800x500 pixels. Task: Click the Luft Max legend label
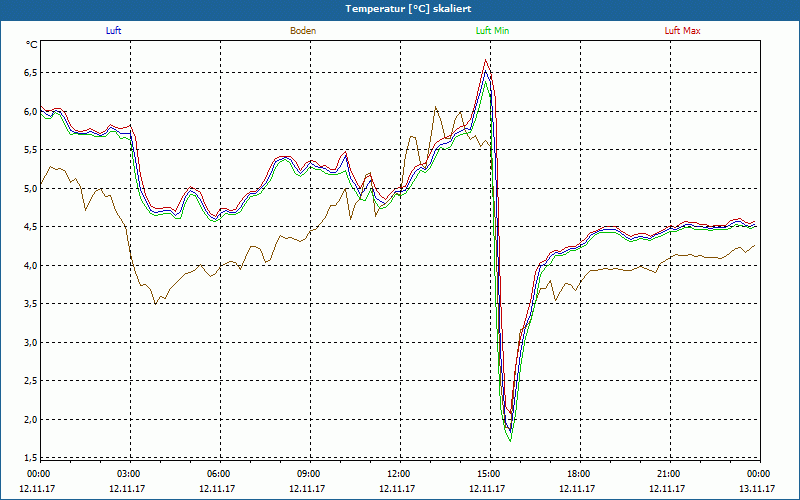click(x=682, y=31)
